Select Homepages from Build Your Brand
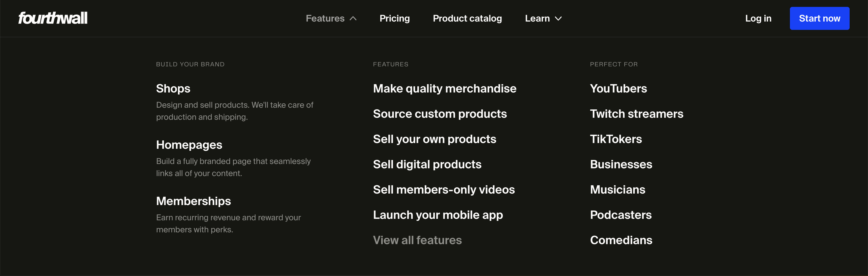868x276 pixels. (x=189, y=145)
